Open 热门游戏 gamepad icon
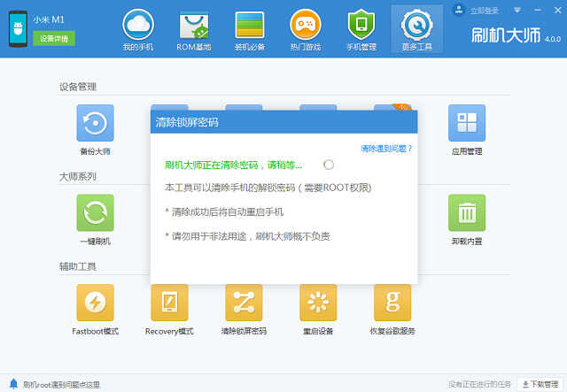This screenshot has height=392, width=567. tap(305, 25)
